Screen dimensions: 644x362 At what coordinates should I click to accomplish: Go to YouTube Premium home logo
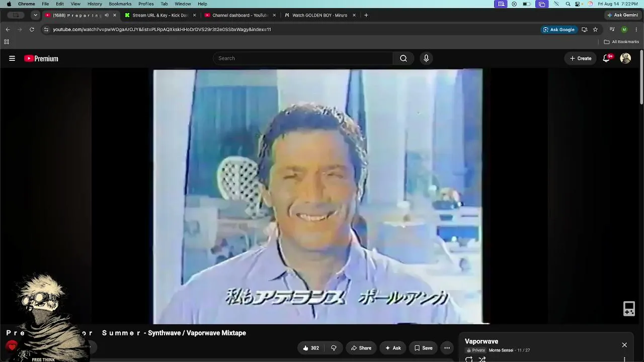[x=41, y=58]
